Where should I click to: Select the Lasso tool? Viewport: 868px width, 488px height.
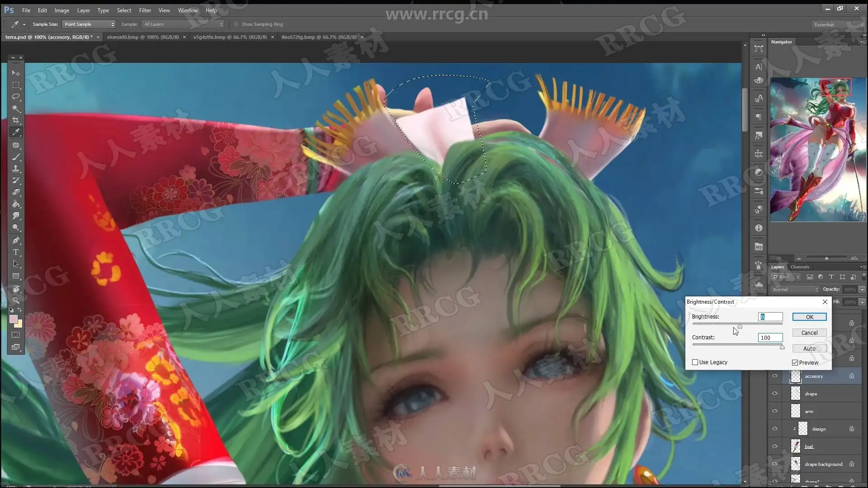tap(16, 97)
